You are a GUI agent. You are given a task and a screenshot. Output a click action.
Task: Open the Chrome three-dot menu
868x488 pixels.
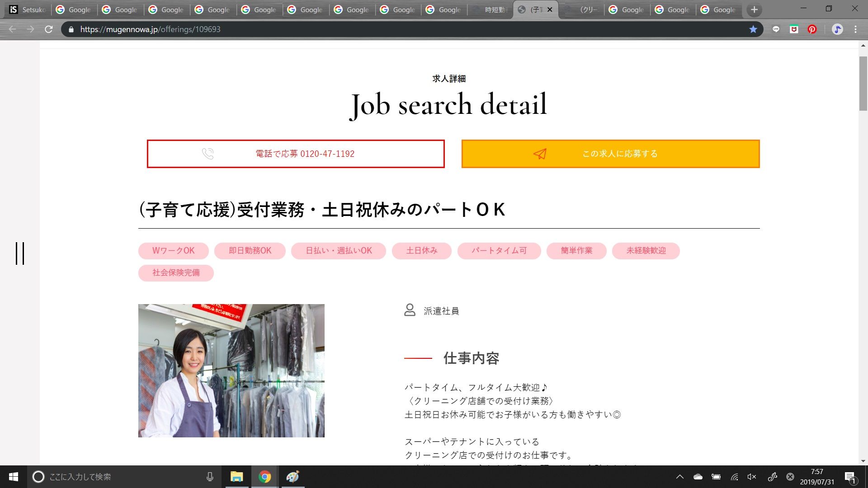click(855, 29)
